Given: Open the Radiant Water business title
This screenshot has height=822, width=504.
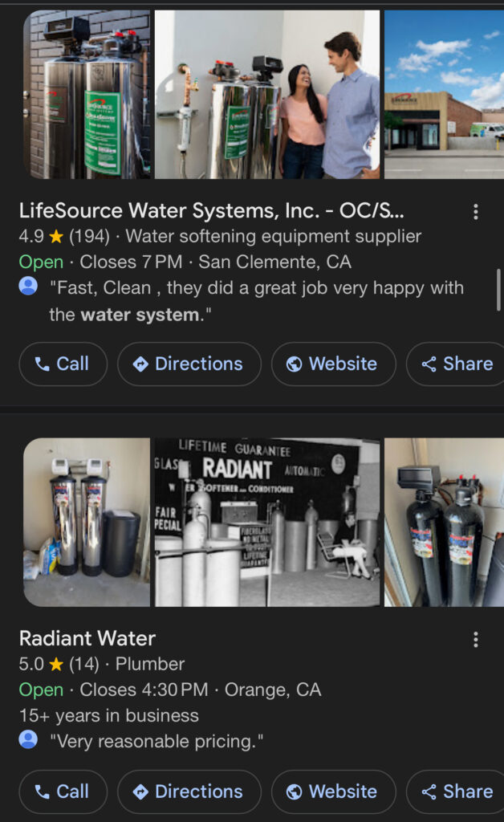Looking at the screenshot, I should 87,639.
